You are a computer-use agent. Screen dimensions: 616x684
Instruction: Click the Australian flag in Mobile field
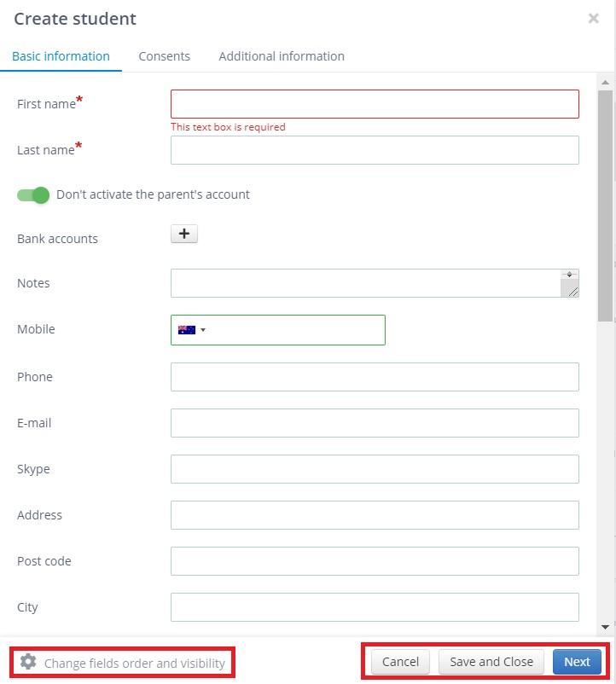pyautogui.click(x=187, y=330)
